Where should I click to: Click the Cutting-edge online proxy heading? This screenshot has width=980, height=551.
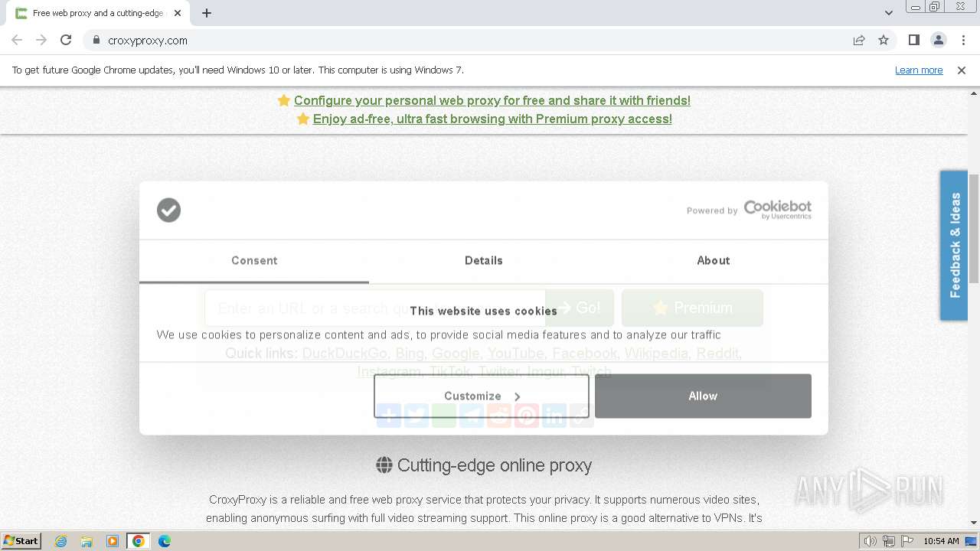[495, 465]
